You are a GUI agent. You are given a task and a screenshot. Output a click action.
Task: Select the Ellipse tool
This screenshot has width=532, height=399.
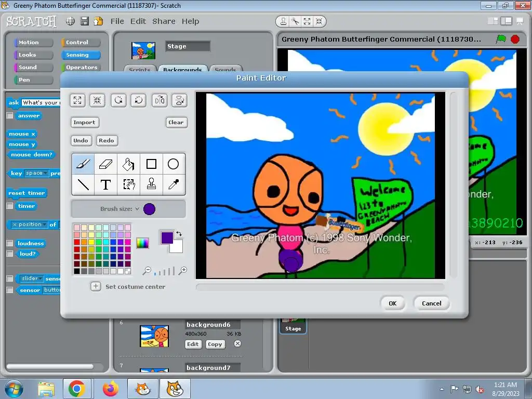(x=174, y=164)
